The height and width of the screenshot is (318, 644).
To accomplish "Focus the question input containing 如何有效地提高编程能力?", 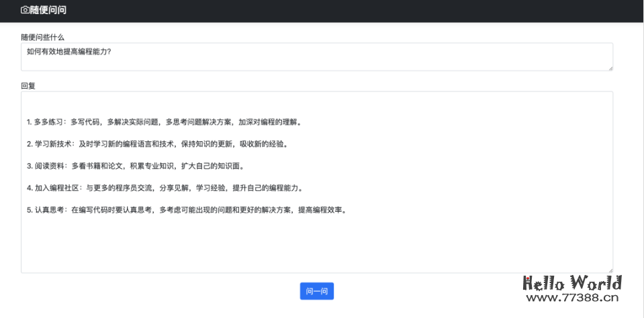I will click(x=317, y=56).
